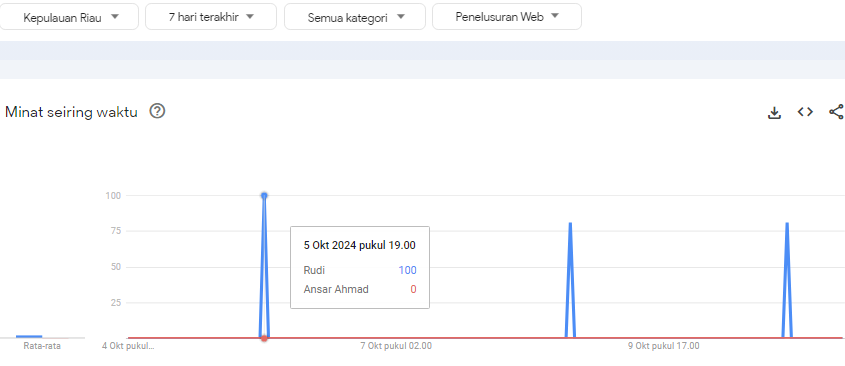Click the arrow beside Penelusuran Web
This screenshot has width=845, height=366.
click(555, 16)
